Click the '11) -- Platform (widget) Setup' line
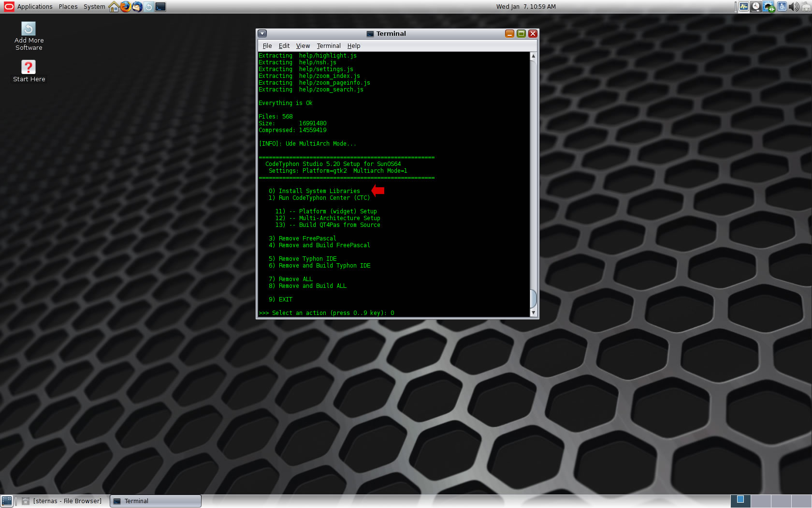The image size is (812, 508). (x=326, y=211)
